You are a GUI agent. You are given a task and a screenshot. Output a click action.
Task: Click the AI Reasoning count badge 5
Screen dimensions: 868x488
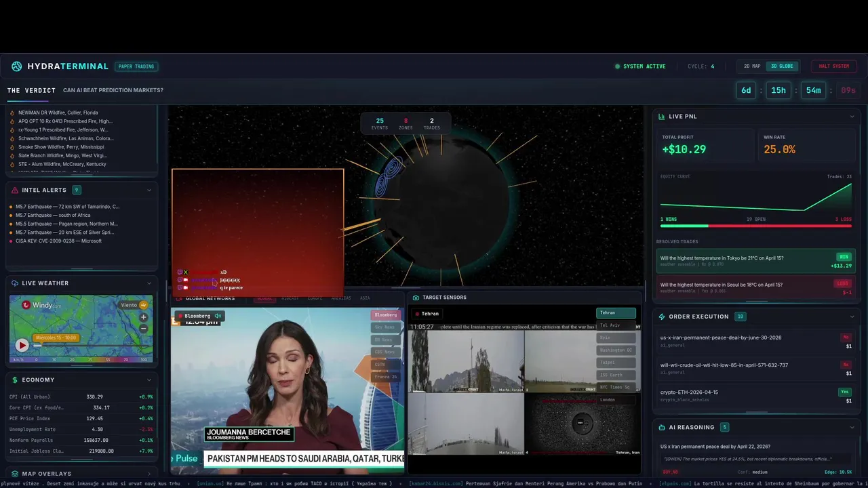tap(725, 428)
